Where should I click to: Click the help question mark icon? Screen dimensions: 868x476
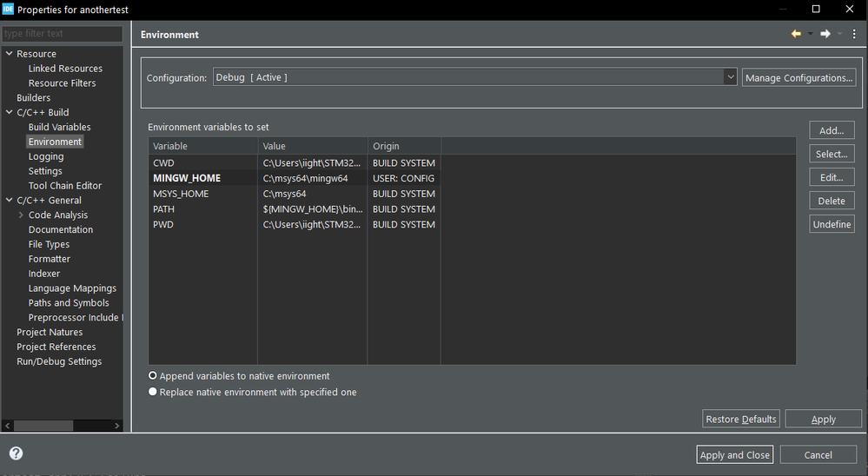pyautogui.click(x=16, y=453)
